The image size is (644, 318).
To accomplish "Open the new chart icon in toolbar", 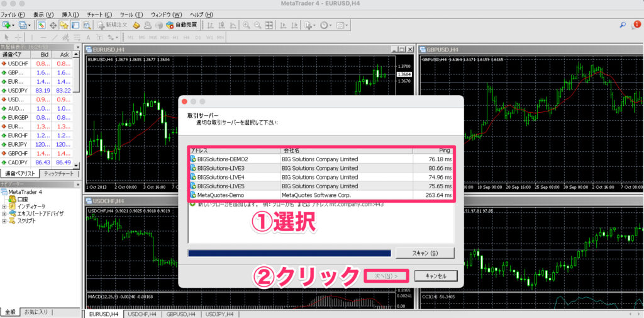I will [x=6, y=25].
